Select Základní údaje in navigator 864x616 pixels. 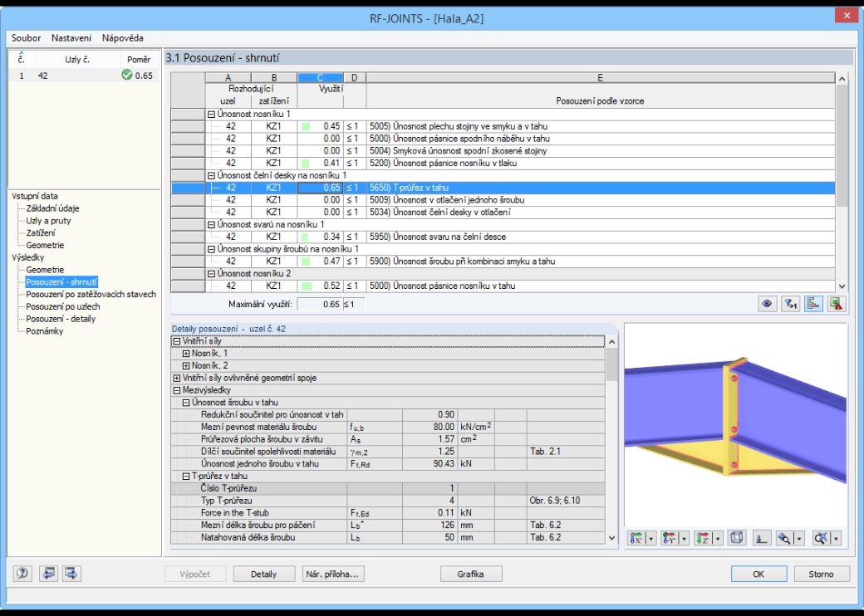tap(53, 208)
